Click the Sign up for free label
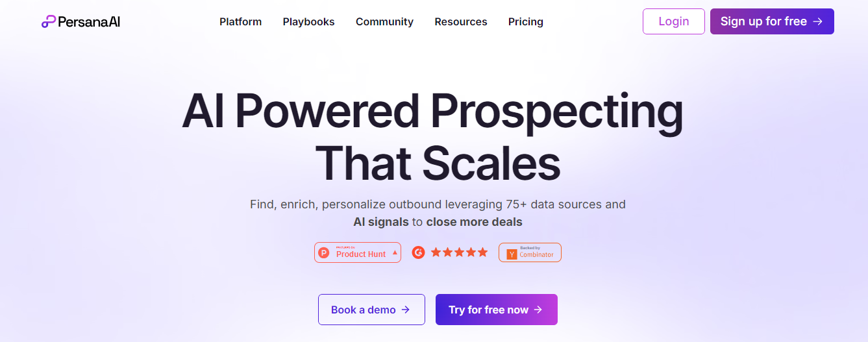Image resolution: width=868 pixels, height=342 pixels. pos(763,21)
